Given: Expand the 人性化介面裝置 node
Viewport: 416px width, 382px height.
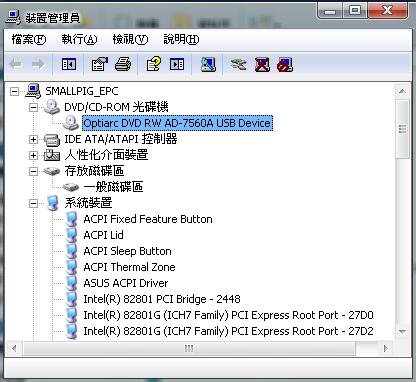Looking at the screenshot, I should [33, 155].
